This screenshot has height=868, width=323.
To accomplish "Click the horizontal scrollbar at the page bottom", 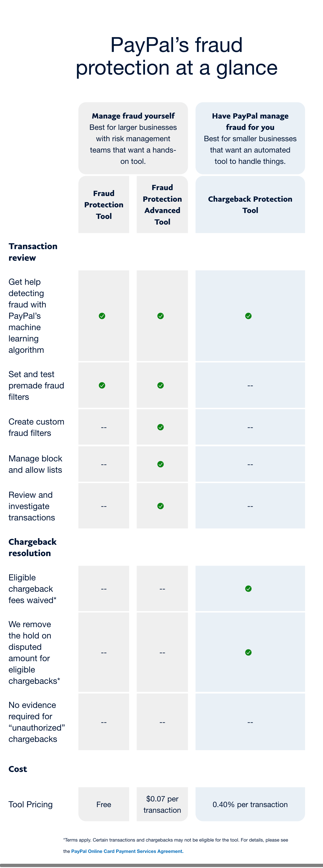I will coord(161,865).
